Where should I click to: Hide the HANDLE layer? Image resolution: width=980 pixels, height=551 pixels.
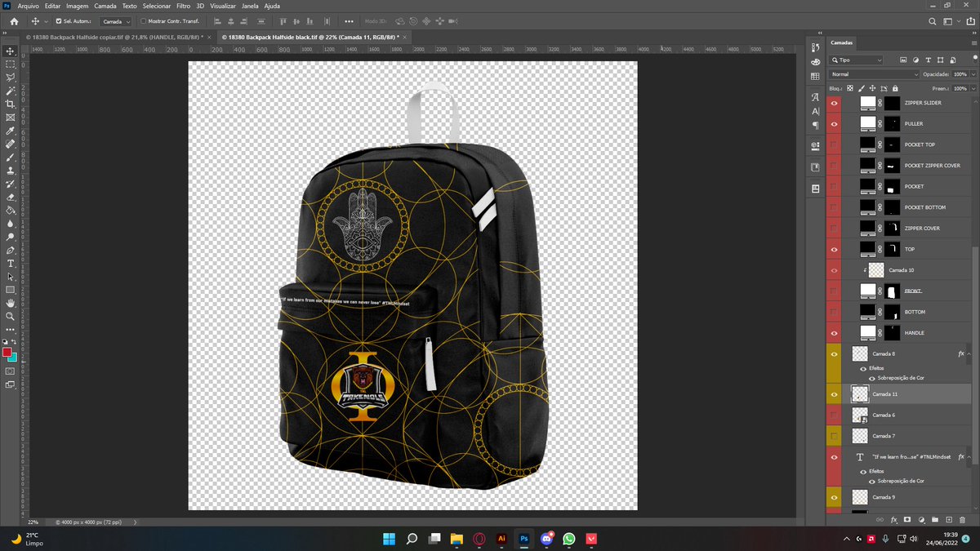pos(834,332)
